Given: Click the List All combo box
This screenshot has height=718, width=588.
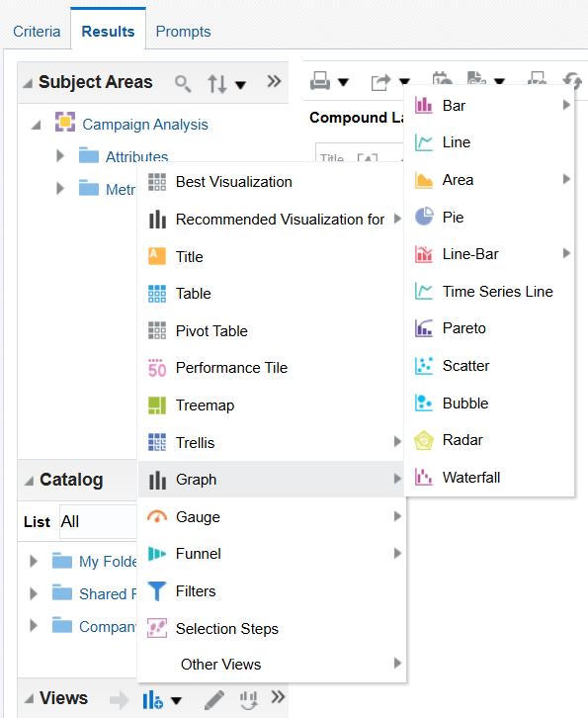Looking at the screenshot, I should coord(98,521).
